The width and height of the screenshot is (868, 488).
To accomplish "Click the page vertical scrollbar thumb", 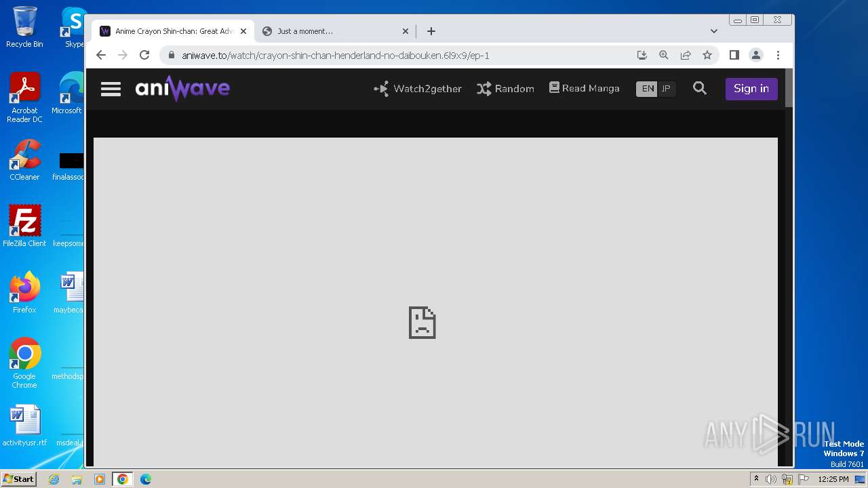I will click(789, 88).
